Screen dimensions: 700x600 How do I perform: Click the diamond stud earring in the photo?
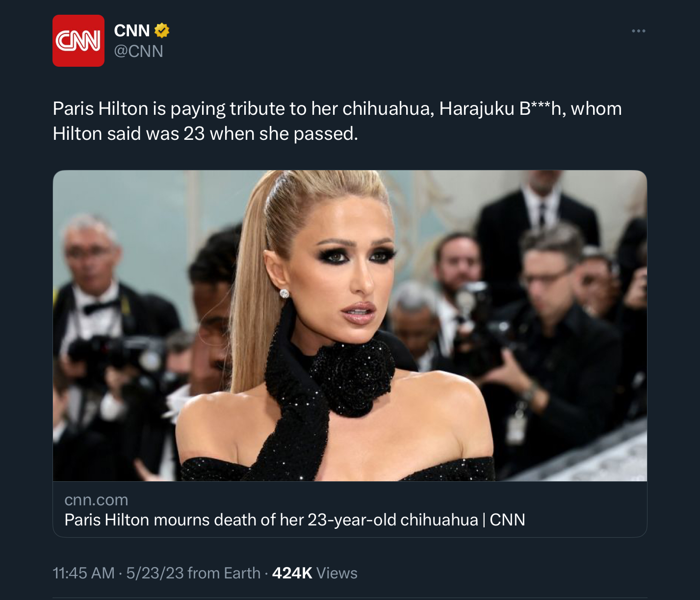pyautogui.click(x=284, y=293)
